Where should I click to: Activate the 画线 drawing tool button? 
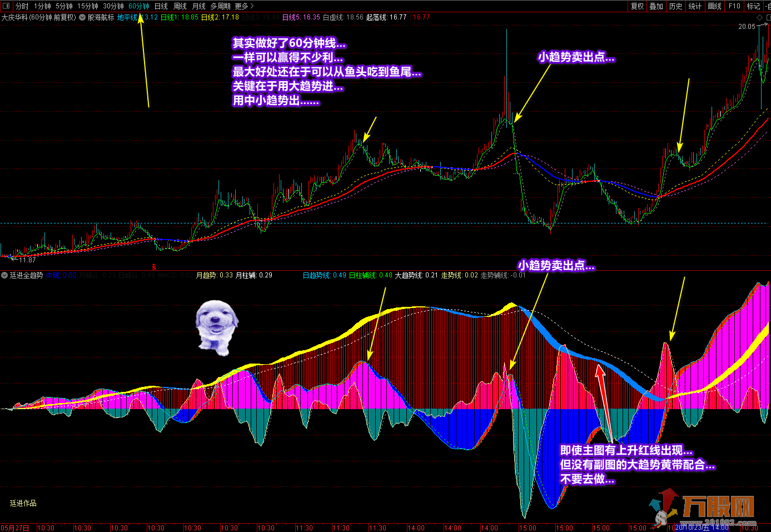coord(715,6)
